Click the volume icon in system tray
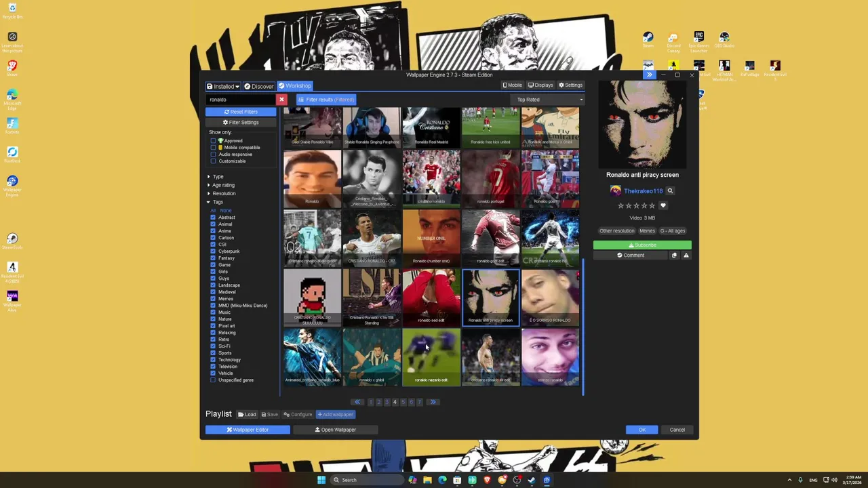 tap(834, 480)
